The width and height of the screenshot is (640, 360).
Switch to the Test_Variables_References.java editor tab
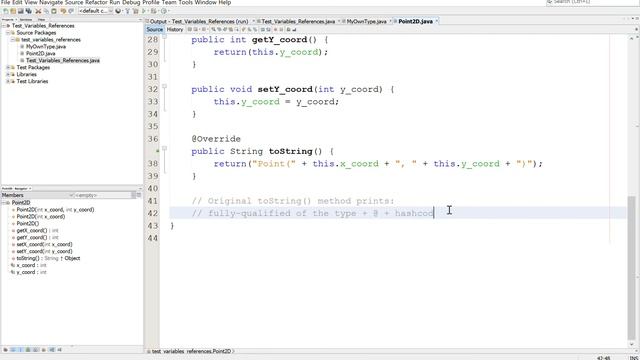point(298,21)
